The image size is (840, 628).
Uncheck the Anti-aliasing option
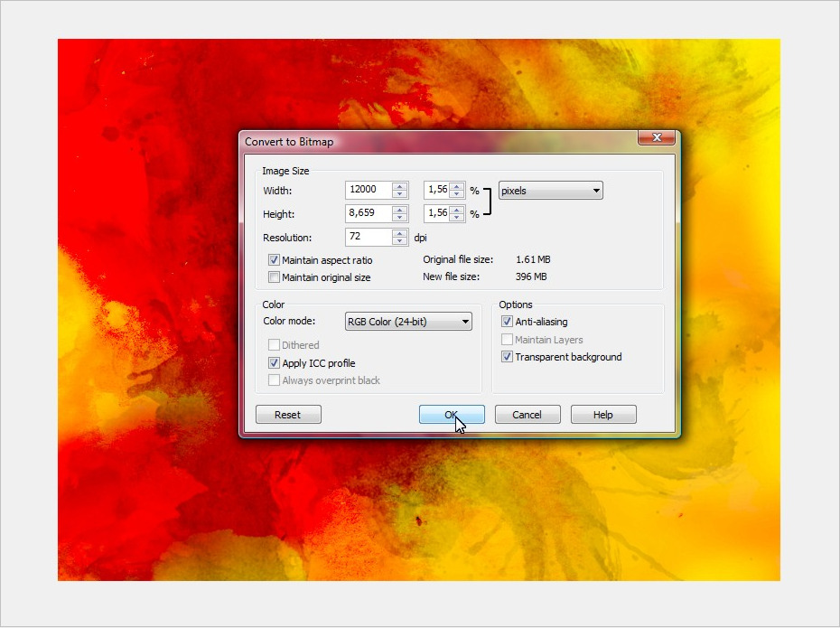[x=508, y=322]
